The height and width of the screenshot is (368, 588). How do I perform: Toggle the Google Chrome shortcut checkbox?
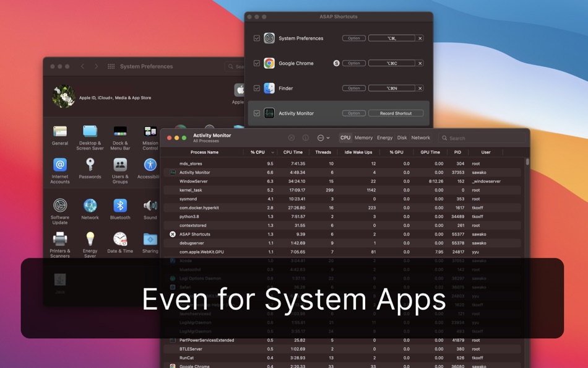(257, 63)
